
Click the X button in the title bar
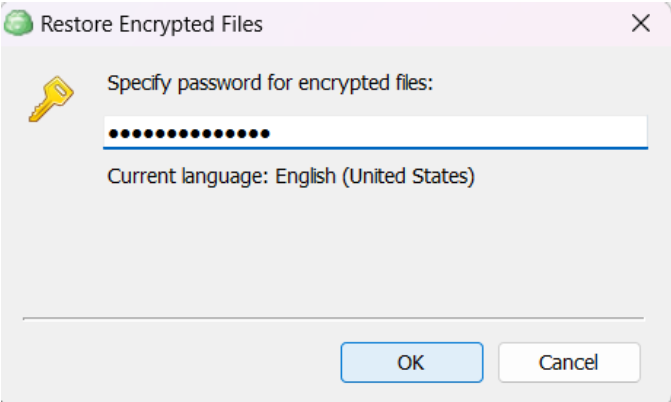[641, 25]
